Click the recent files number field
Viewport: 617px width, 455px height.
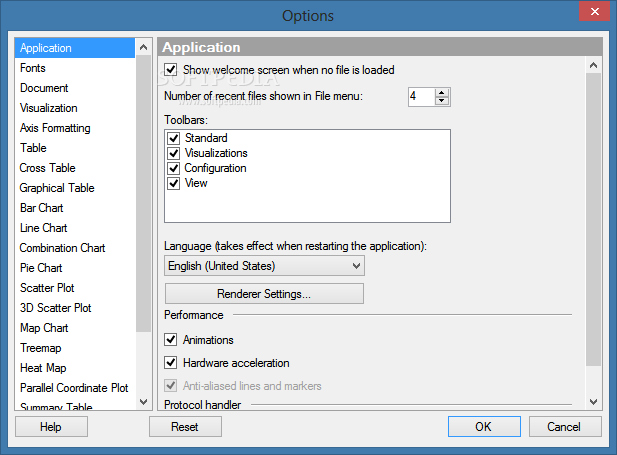click(x=421, y=97)
